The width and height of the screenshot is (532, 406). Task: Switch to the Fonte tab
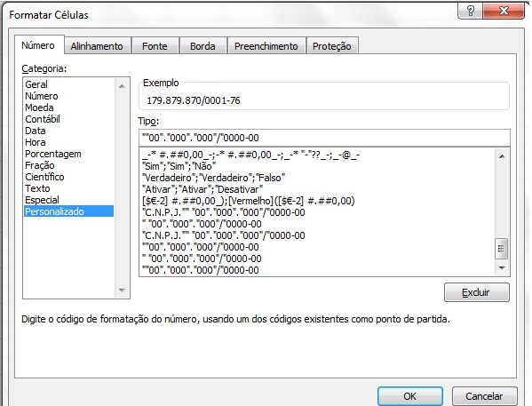155,46
